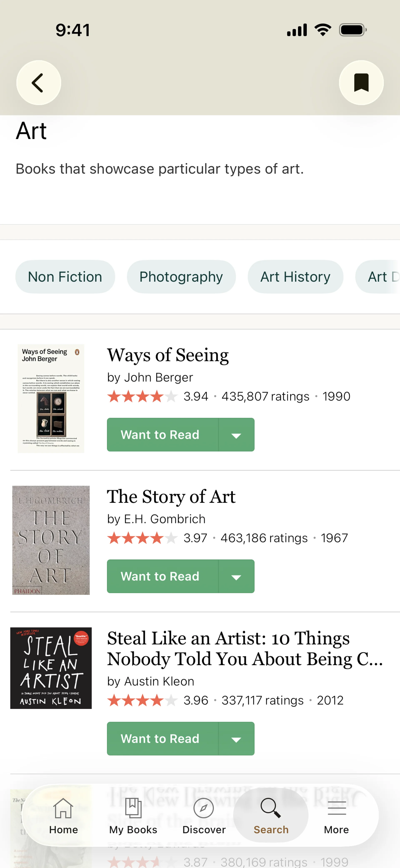Tap the back arrow button
Viewport: 400px width, 868px height.
click(38, 83)
